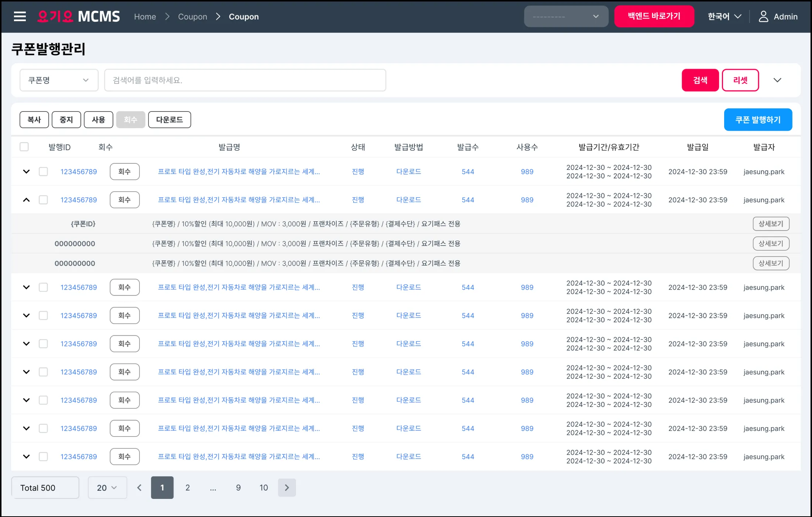Expand advanced search filters chevron
812x517 pixels.
click(777, 80)
